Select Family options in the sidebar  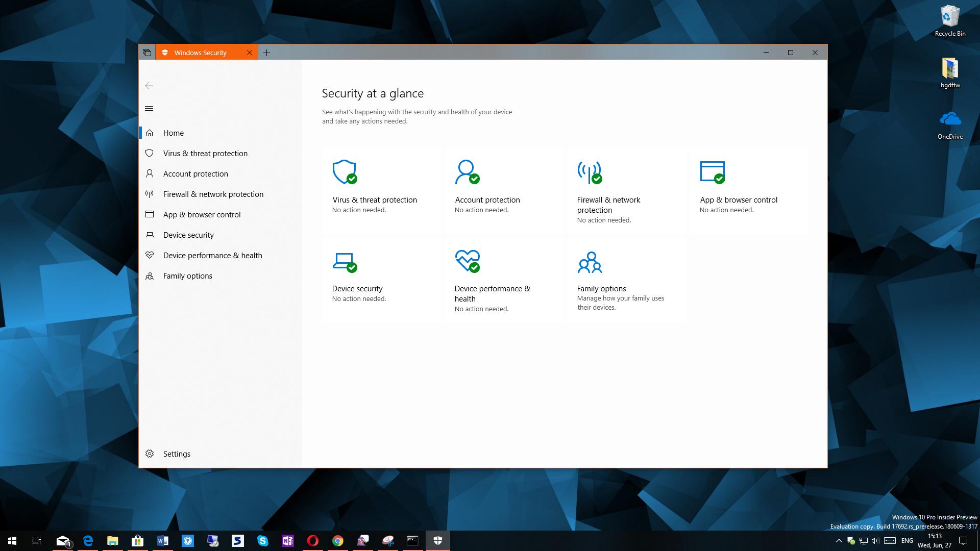click(220, 275)
